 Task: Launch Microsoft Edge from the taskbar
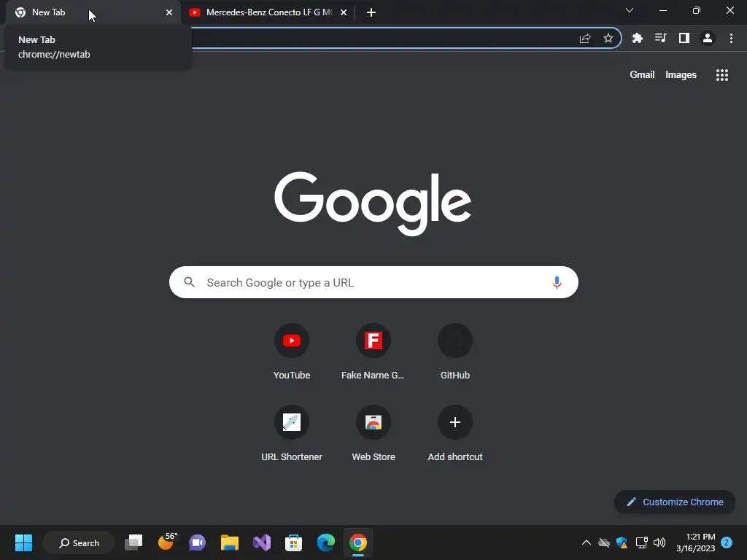[326, 542]
